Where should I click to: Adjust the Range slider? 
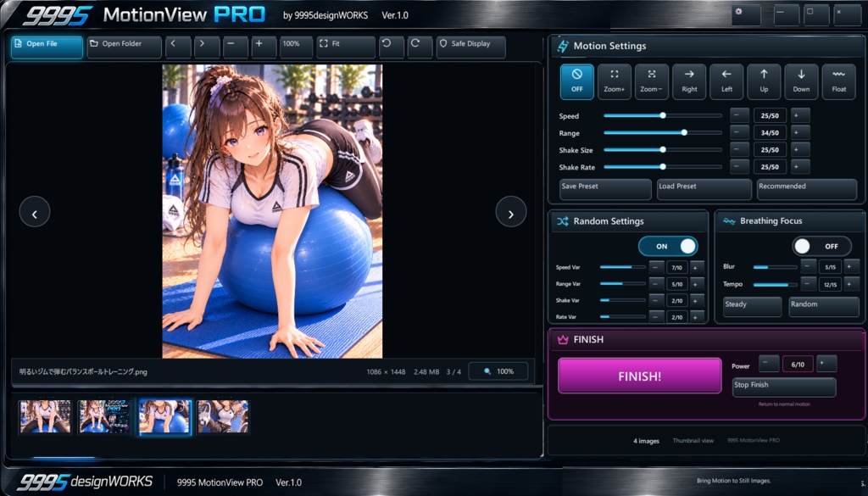[663, 133]
